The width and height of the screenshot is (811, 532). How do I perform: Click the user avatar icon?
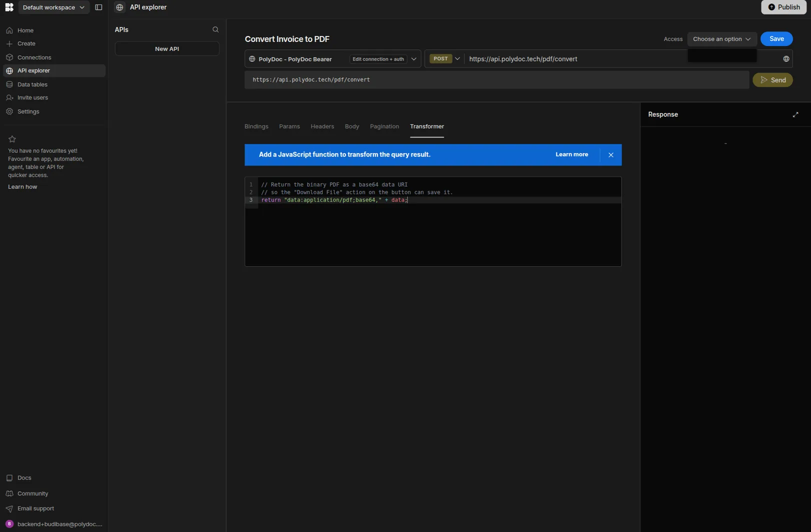[9, 524]
